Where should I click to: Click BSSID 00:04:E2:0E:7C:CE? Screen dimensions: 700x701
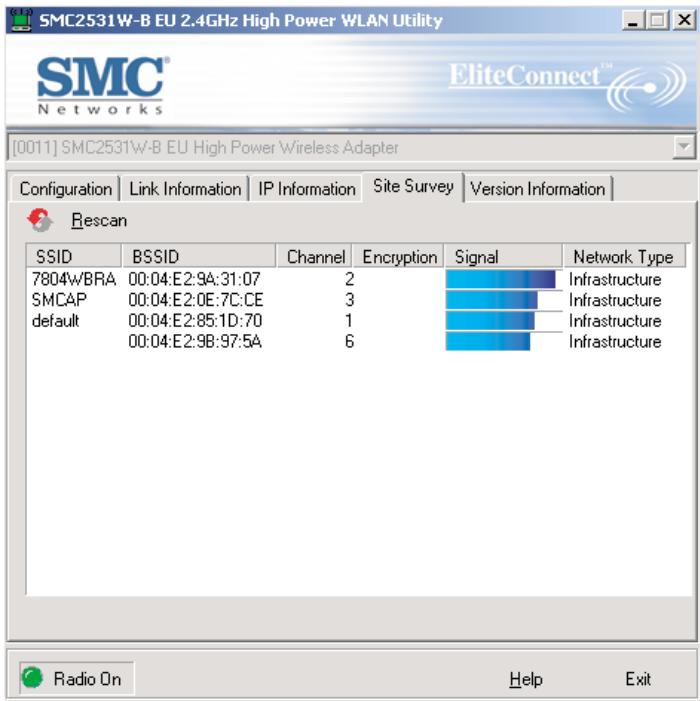196,300
